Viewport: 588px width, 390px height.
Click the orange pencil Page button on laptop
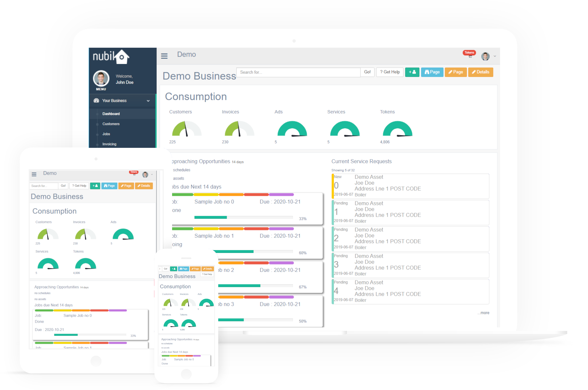point(456,72)
